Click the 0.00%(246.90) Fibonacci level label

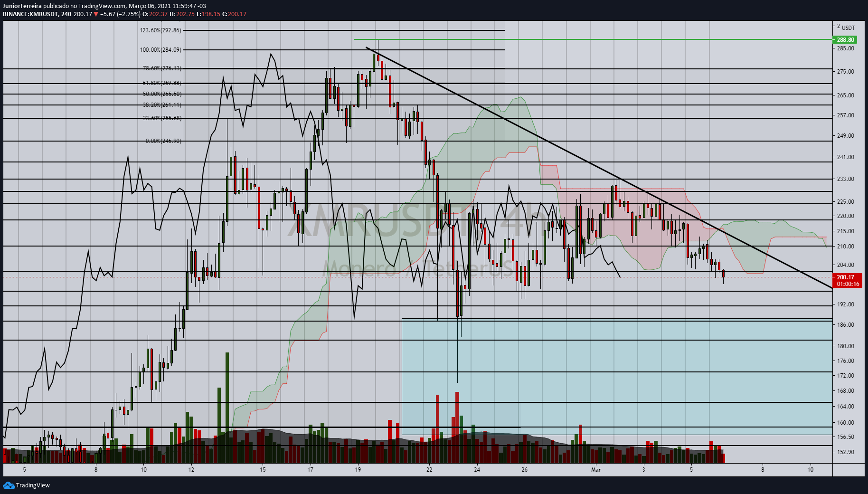[x=163, y=141]
